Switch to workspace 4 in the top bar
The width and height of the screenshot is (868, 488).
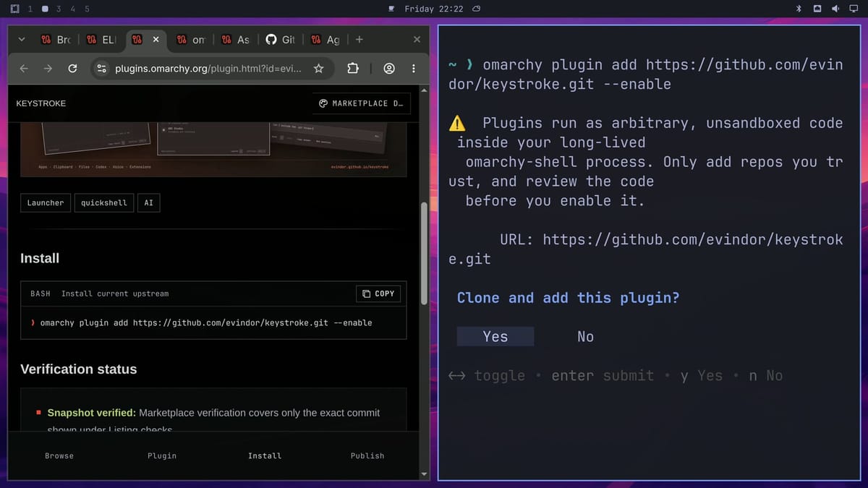72,9
